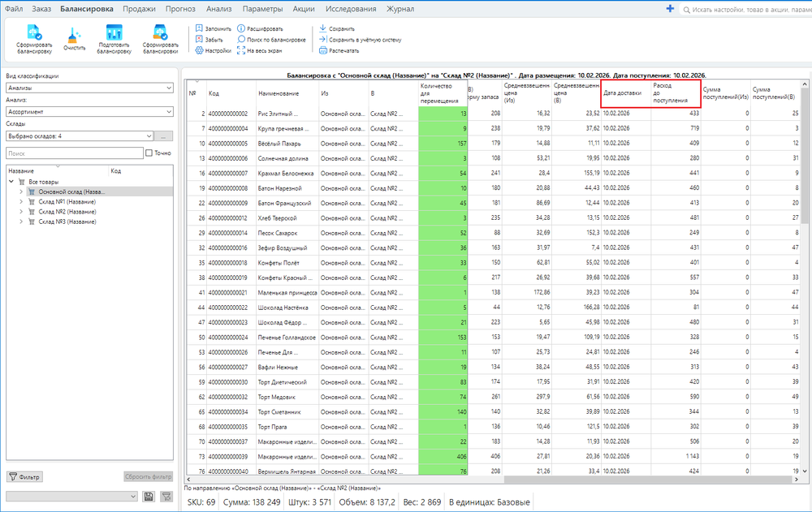
Task: Expand Склад №1 tree node
Action: coord(21,202)
